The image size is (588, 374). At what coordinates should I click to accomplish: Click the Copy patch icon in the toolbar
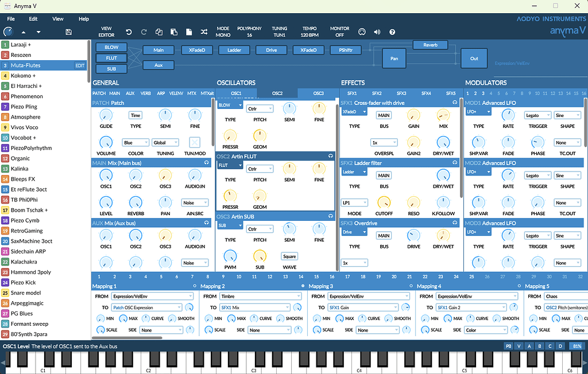160,32
